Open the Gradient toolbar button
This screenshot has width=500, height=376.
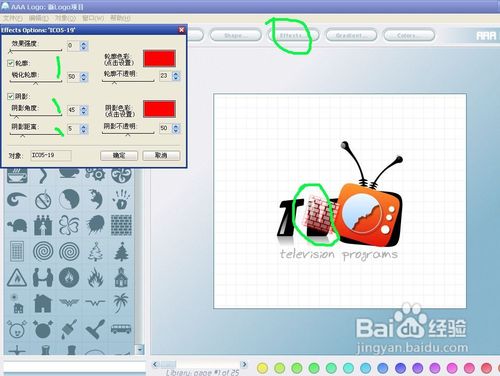351,35
